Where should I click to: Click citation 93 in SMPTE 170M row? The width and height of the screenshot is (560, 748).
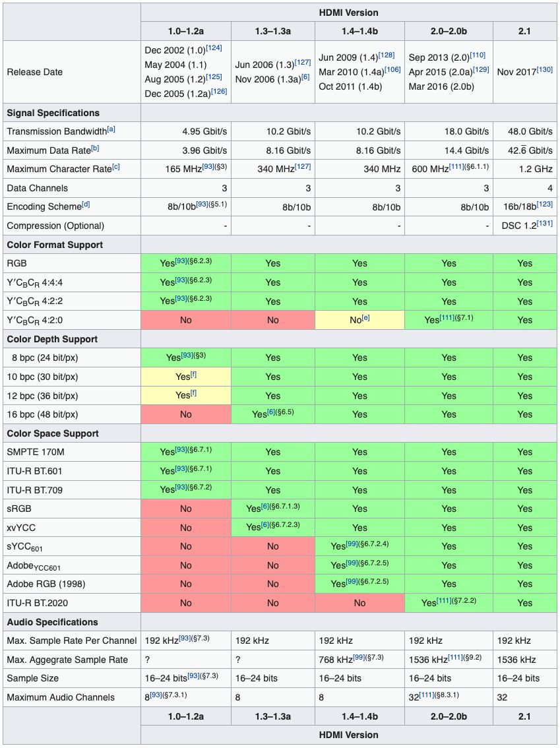tap(181, 449)
